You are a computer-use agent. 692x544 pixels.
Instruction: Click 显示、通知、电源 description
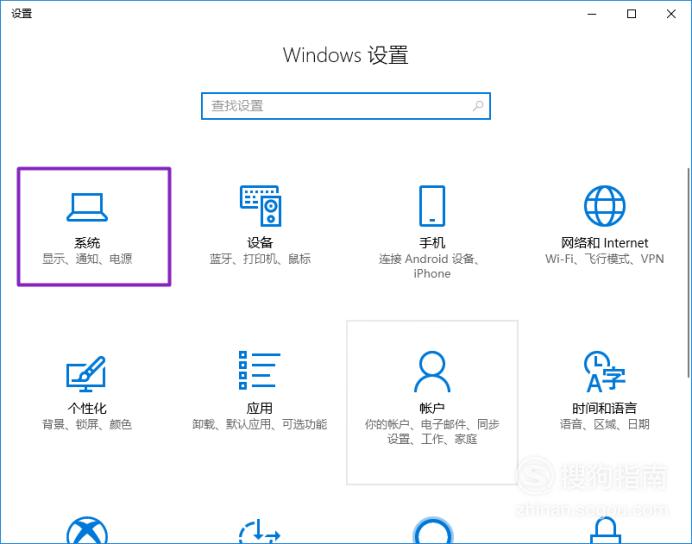[87, 259]
